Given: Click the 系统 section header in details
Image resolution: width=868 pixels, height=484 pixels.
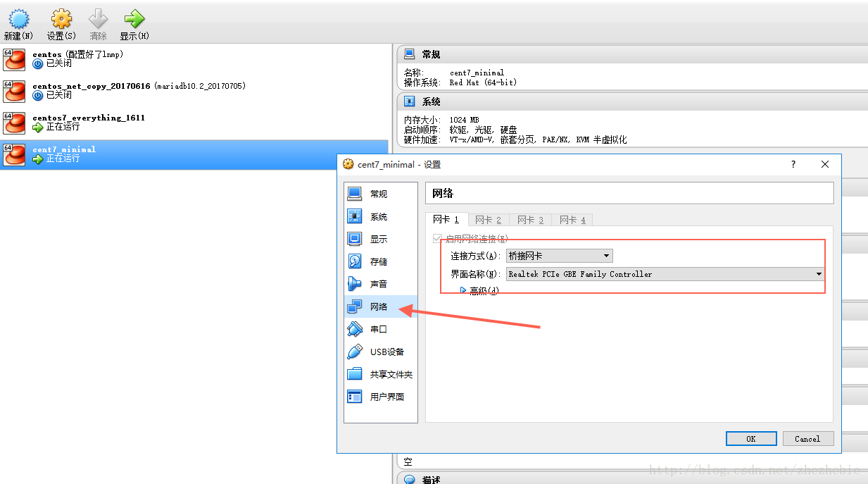Looking at the screenshot, I should [632, 101].
